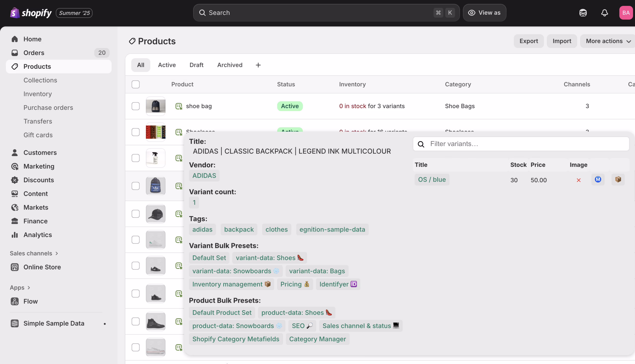Click the shoe bag product thumbnail
The height and width of the screenshot is (364, 635).
156,106
